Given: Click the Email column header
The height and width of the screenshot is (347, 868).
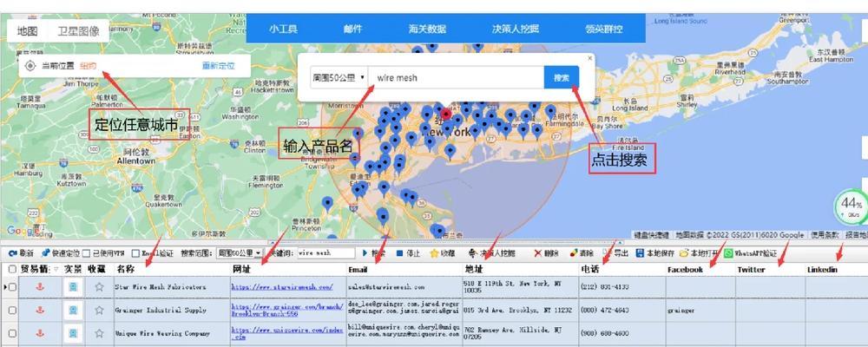Looking at the screenshot, I should click(x=404, y=270).
